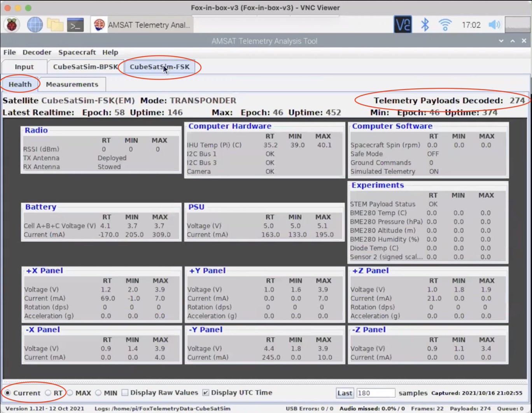
Task: Open the Bluetooth tray menu
Action: [x=425, y=25]
